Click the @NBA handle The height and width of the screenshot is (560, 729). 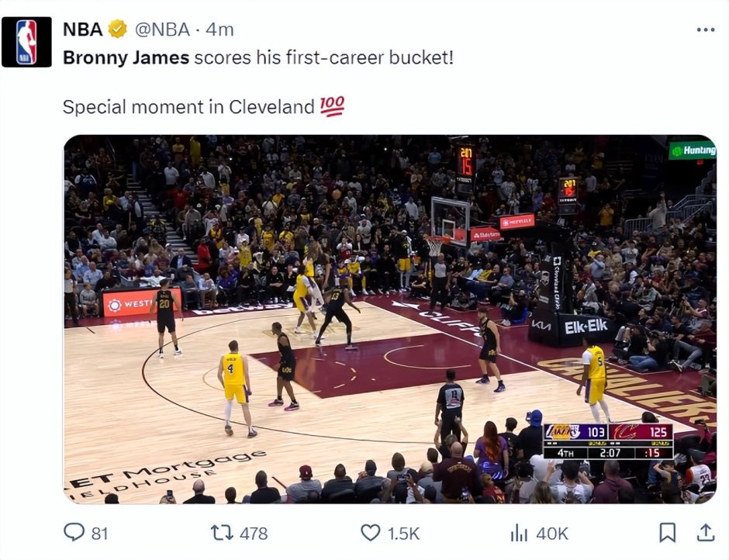click(x=163, y=29)
